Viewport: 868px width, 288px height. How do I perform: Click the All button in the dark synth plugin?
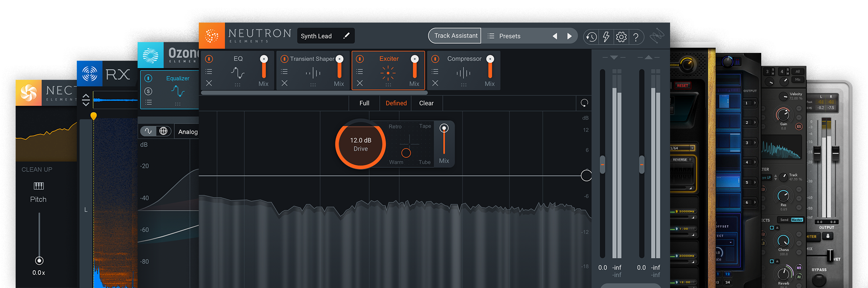(798, 72)
